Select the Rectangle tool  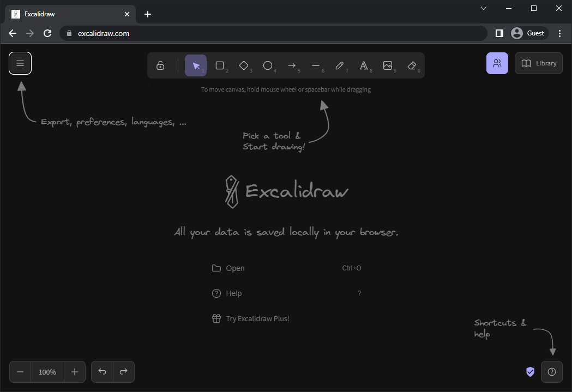tap(220, 65)
